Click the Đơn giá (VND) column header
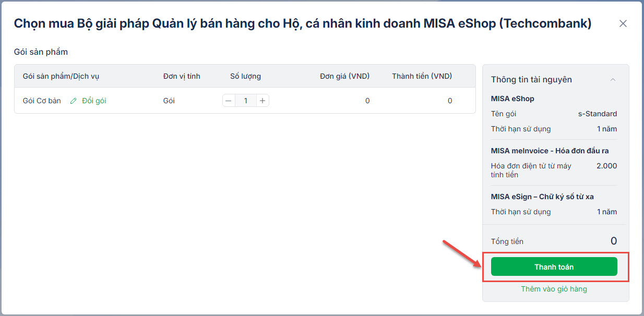Viewport: 644px width, 316px height. tap(345, 76)
